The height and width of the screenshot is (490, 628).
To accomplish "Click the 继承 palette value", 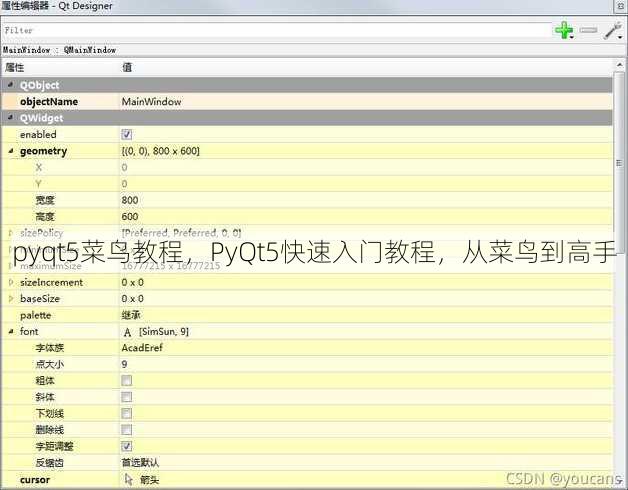I will tap(131, 315).
